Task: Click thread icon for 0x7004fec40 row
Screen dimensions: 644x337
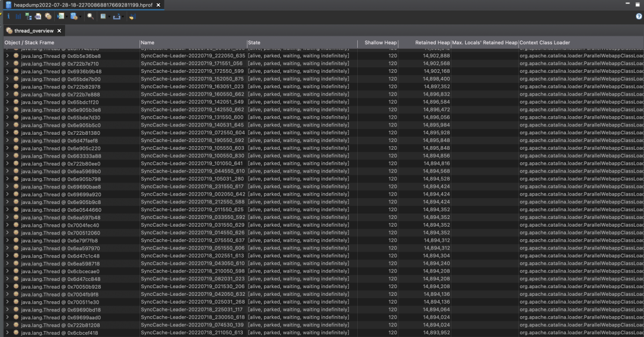Action: (x=16, y=225)
